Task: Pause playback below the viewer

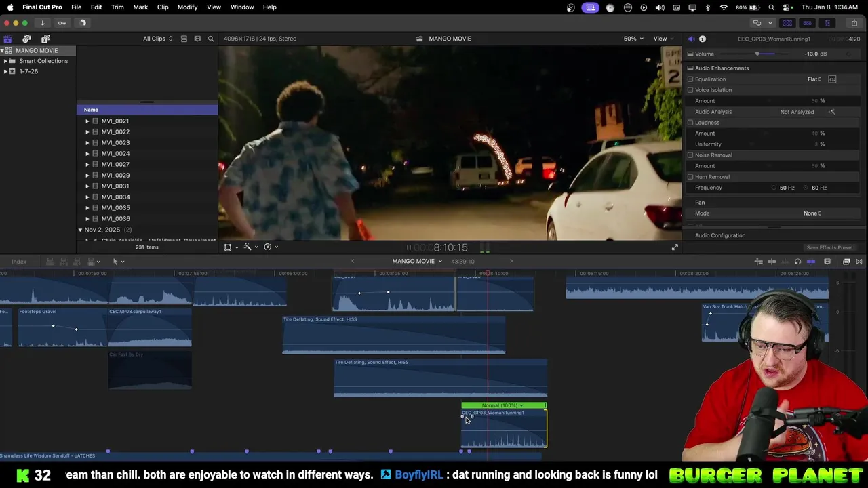Action: 408,248
